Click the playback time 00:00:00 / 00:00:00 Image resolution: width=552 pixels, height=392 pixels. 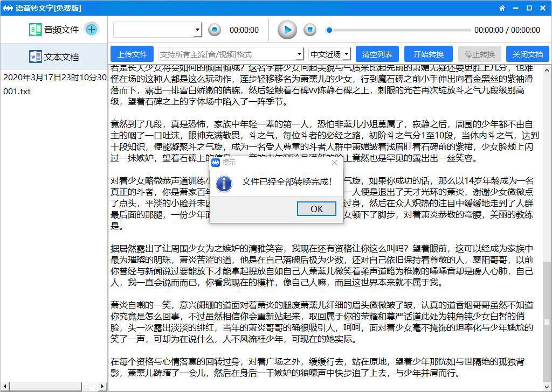(507, 30)
